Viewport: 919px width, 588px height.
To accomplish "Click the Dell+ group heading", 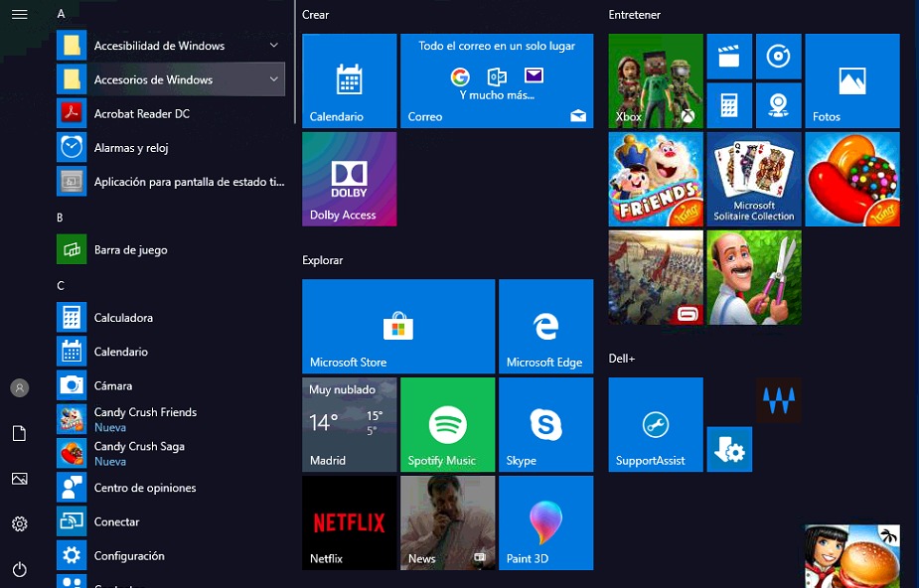I will [622, 358].
